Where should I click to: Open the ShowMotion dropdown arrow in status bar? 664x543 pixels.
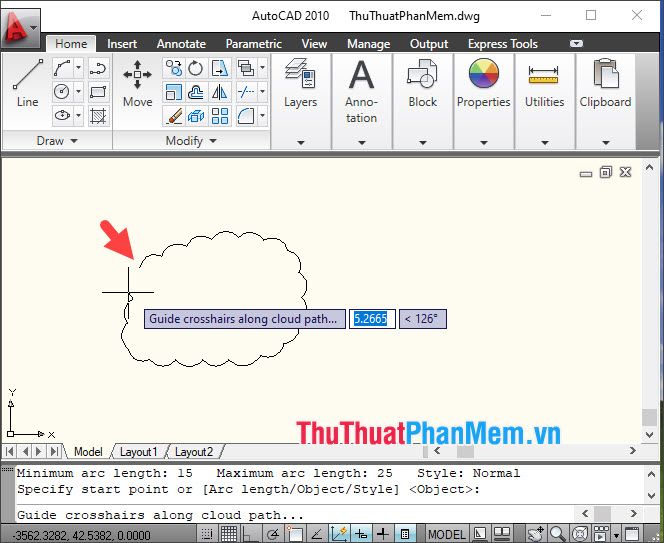[x=616, y=535]
